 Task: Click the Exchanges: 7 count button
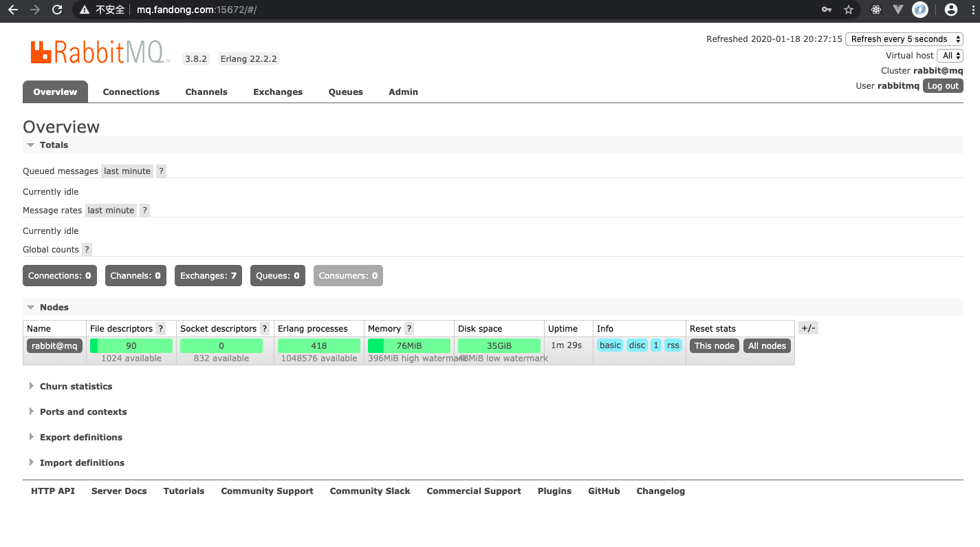tap(208, 276)
